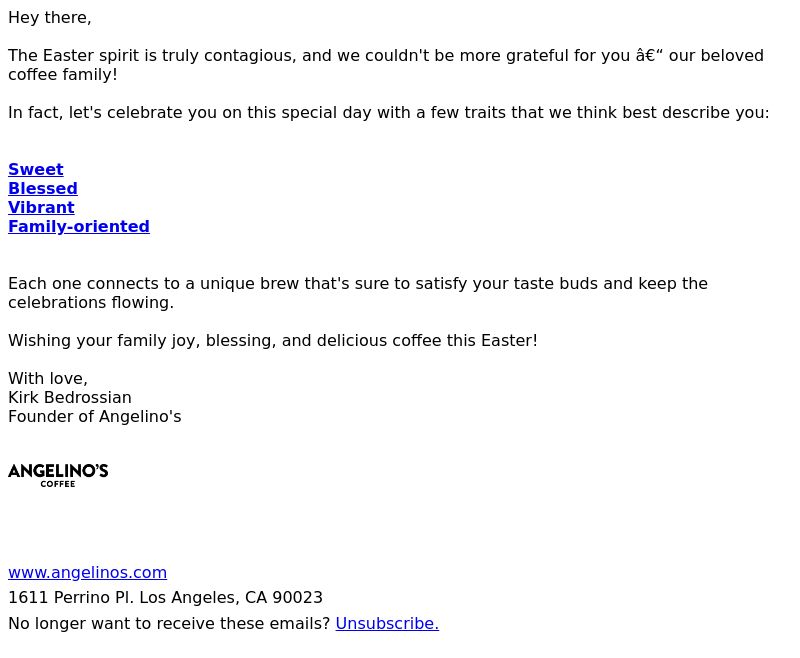The width and height of the screenshot is (800, 658).
Task: Click the 'Wishing your family joy' sentence
Action: pyautogui.click(x=273, y=341)
